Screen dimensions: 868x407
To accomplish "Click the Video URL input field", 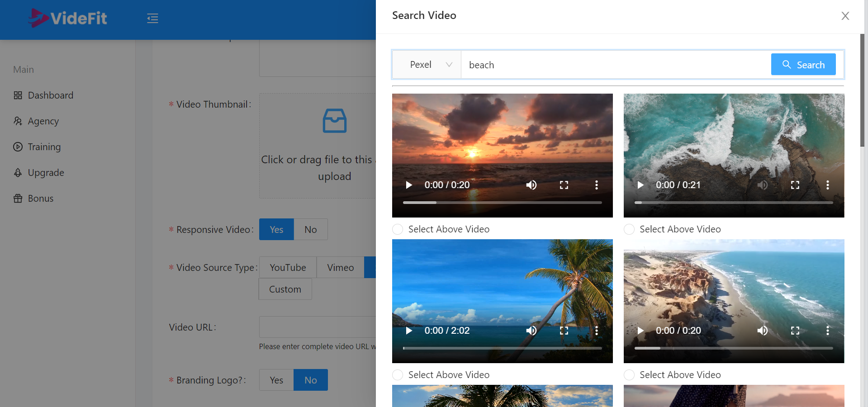I will click(x=318, y=327).
